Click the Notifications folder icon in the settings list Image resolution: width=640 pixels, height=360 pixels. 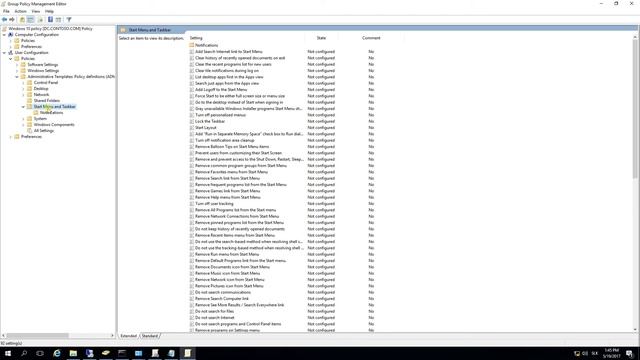191,45
